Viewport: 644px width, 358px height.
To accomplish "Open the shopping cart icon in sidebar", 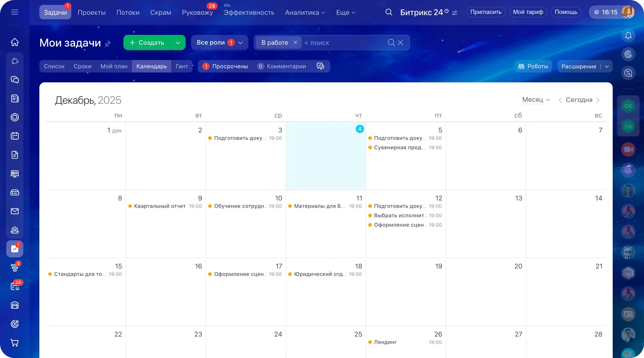I will coord(15,343).
